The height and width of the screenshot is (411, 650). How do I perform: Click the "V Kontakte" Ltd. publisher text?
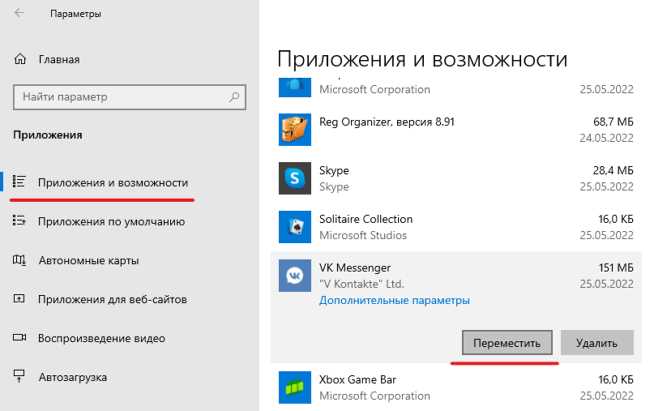(361, 284)
